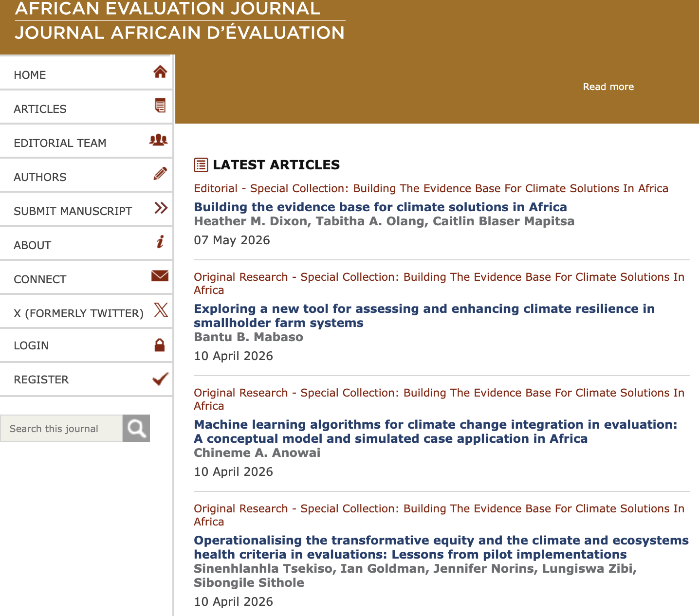Open Operationalising the transformative equity article
This screenshot has width=699, height=616.
441,547
